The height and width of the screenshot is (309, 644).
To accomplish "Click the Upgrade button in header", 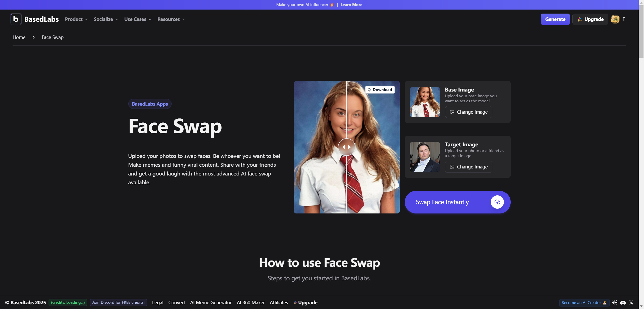I will [x=590, y=19].
